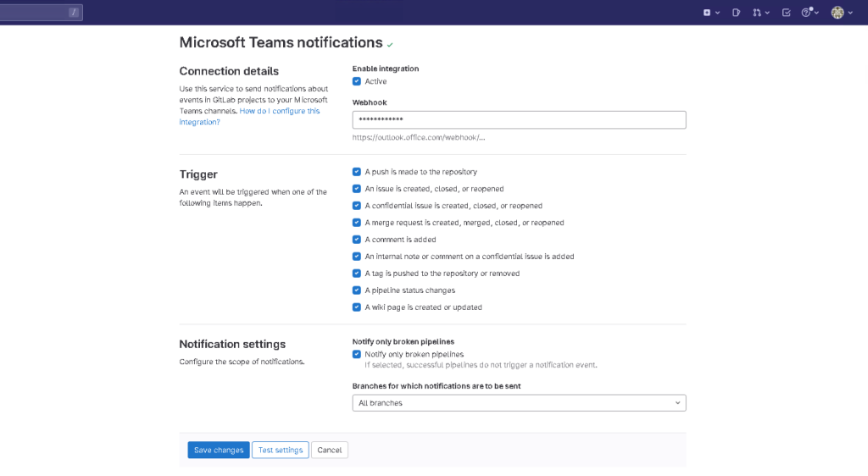Open the merge requests icon

coord(757,13)
